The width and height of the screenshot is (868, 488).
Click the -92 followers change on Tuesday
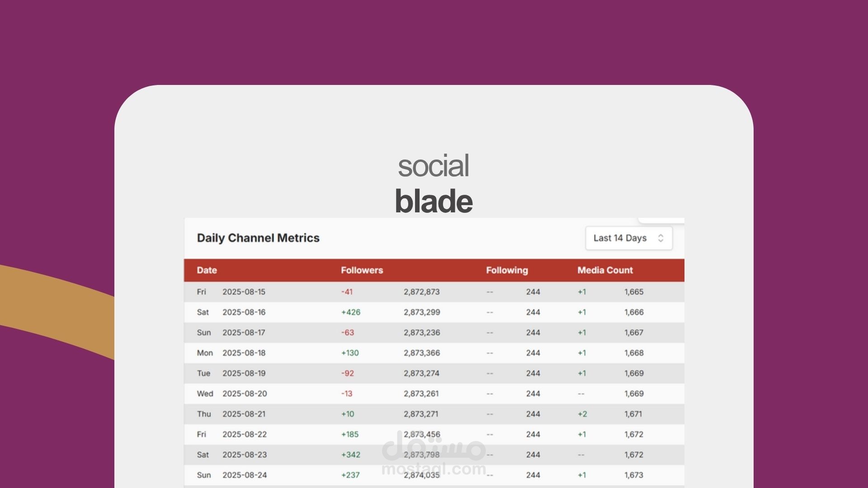point(348,373)
